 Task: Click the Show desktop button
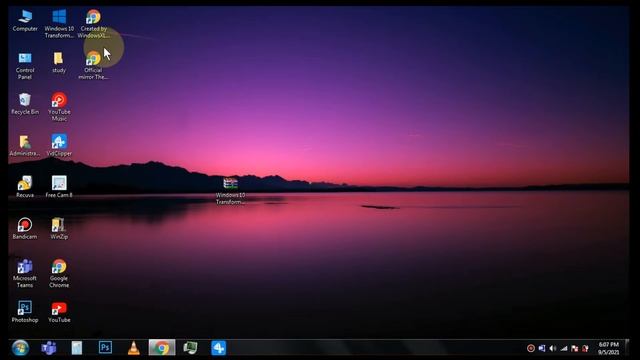pos(627,348)
